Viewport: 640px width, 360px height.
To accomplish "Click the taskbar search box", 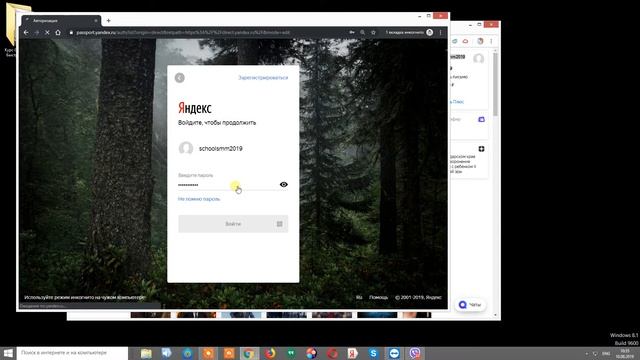I will pos(72,353).
